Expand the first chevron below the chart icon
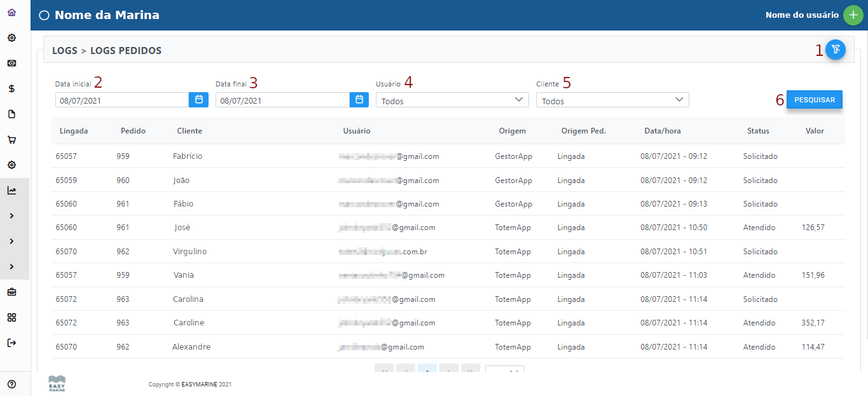The image size is (868, 396). (x=11, y=216)
